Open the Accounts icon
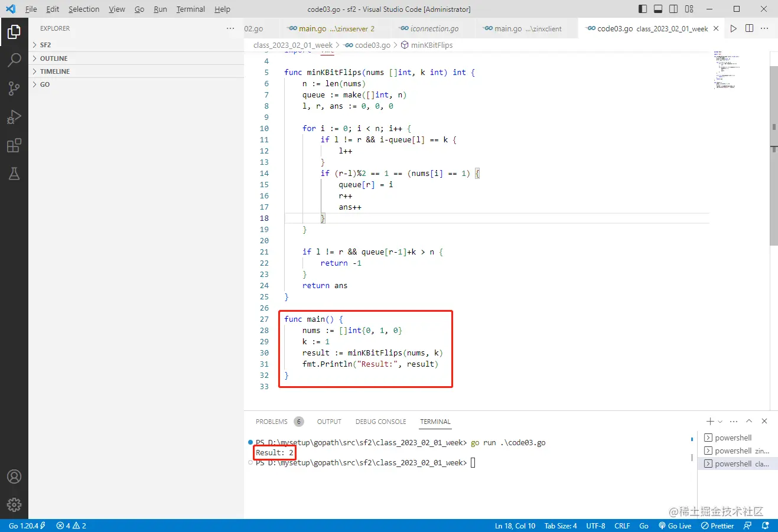This screenshot has width=778, height=532. click(14, 476)
